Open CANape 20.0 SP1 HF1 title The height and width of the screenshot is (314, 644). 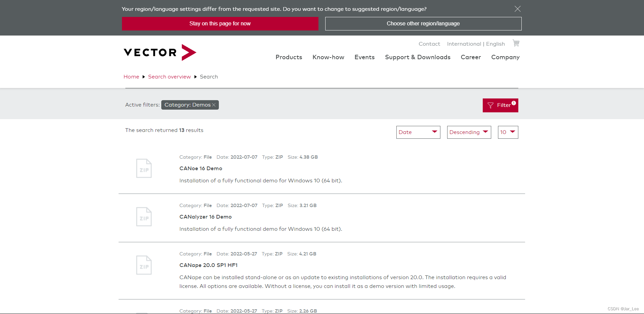coord(209,265)
